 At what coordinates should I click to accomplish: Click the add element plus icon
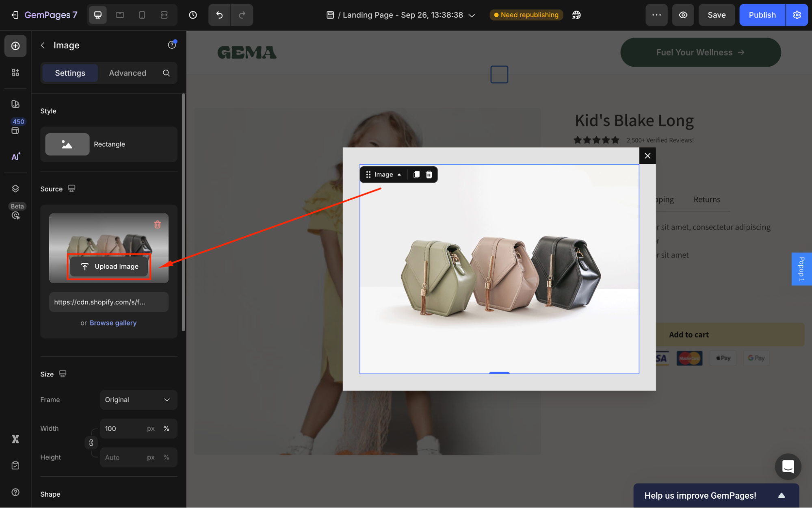coord(15,46)
